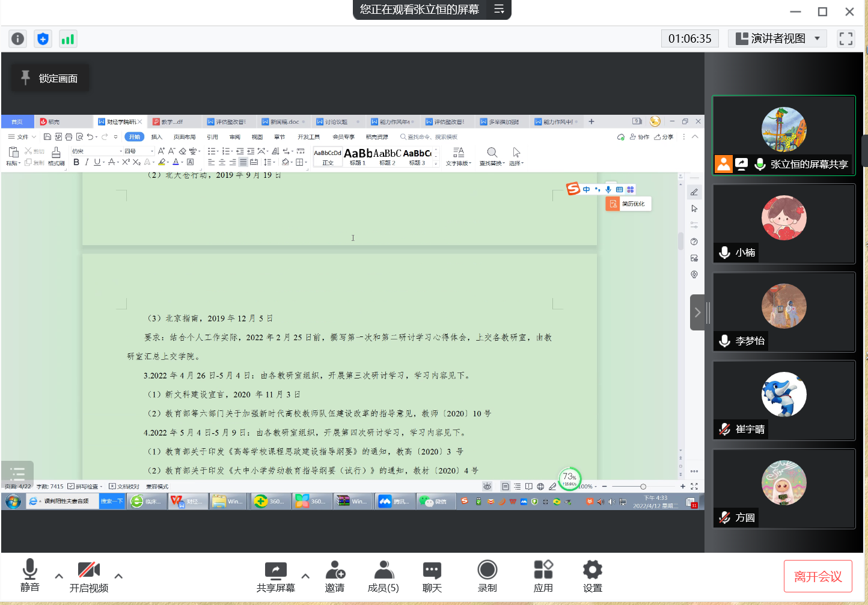868x605 pixels.
Task: Start recording with 录制
Action: [x=487, y=576]
